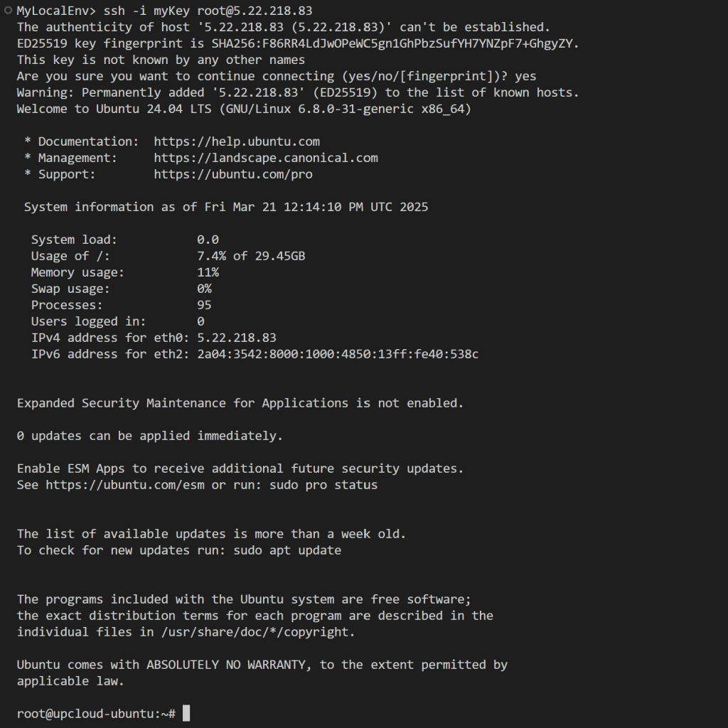Click the terminal cursor block at prompt
Image resolution: width=728 pixels, height=728 pixels.
(186, 713)
